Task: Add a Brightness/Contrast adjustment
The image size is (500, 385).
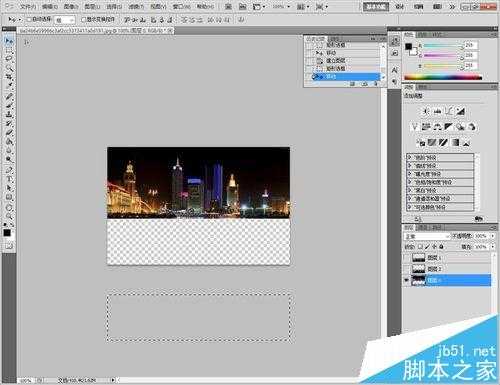Action: (x=426, y=111)
